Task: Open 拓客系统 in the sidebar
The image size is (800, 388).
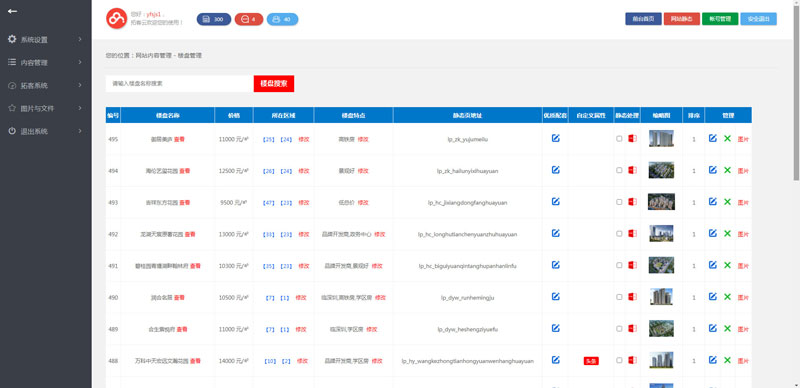Action: [x=34, y=86]
